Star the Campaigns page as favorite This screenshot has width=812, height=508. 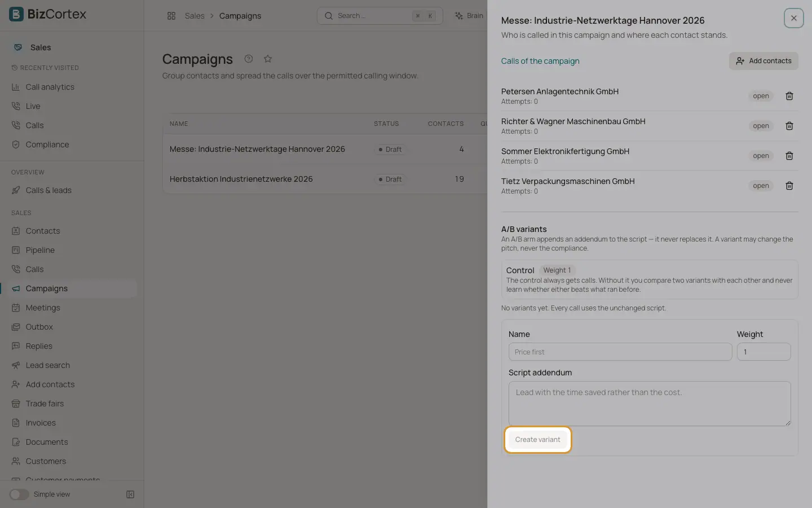(268, 59)
